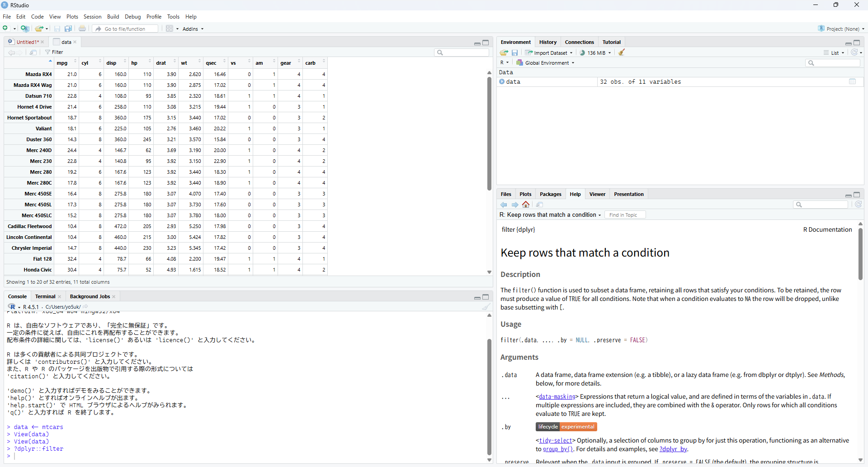Click the print icon in main toolbar
The height and width of the screenshot is (467, 868).
[82, 29]
